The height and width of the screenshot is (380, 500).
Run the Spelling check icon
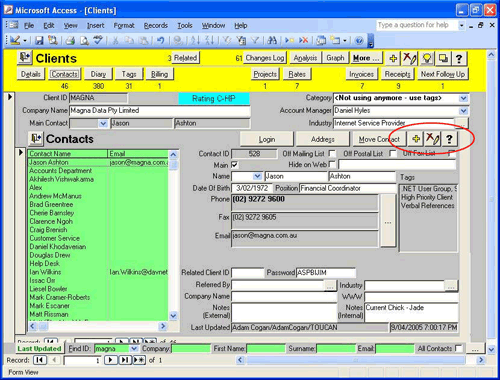pyautogui.click(x=98, y=41)
